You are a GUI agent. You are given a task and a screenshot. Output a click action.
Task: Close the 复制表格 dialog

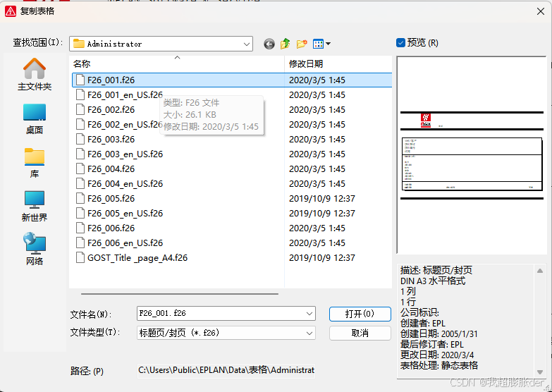(x=541, y=11)
